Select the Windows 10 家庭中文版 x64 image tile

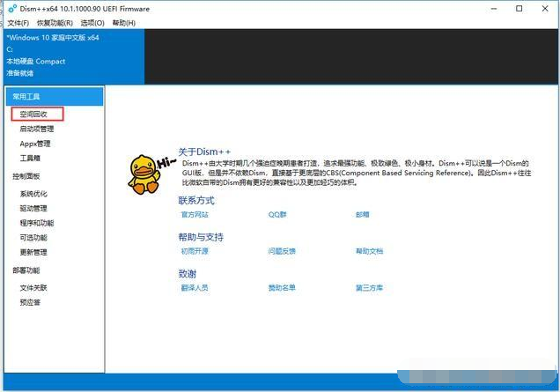(x=74, y=56)
